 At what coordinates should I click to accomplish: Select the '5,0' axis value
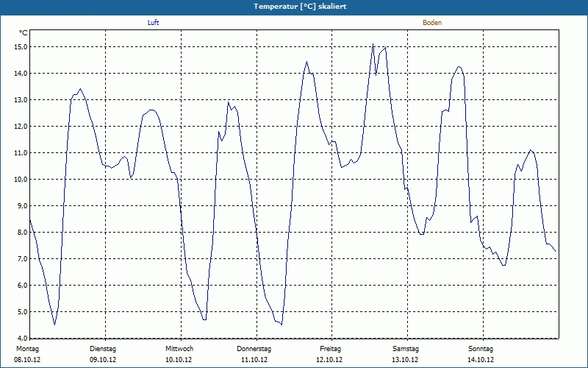pyautogui.click(x=22, y=311)
